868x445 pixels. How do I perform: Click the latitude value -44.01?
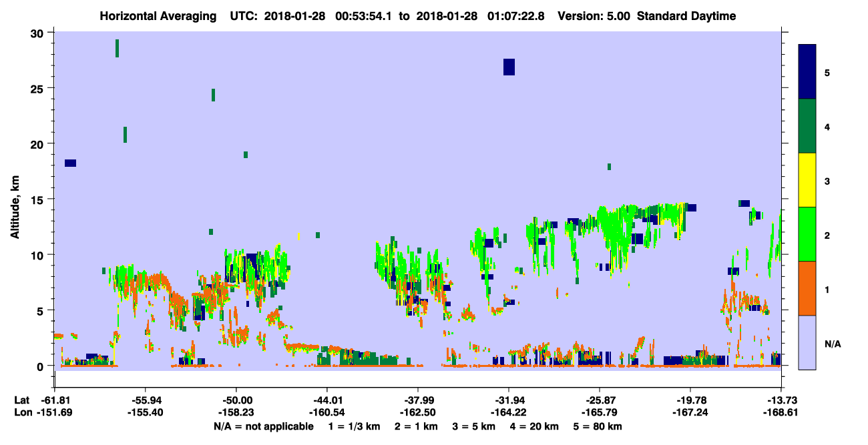click(x=327, y=400)
